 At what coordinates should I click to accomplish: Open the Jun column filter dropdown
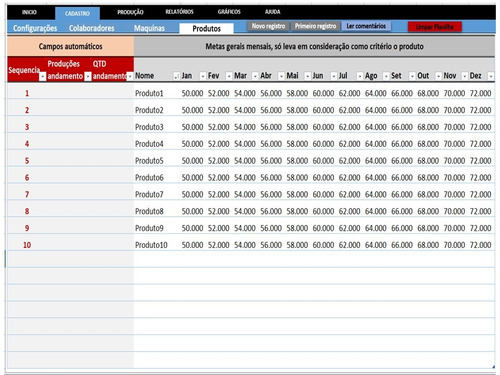(334, 76)
